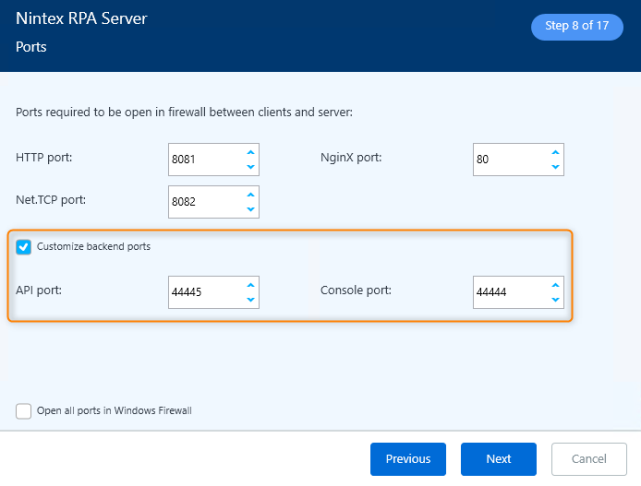Click up arrow on Net.TCP port spinner
This screenshot has width=641, height=486.
[x=250, y=193]
